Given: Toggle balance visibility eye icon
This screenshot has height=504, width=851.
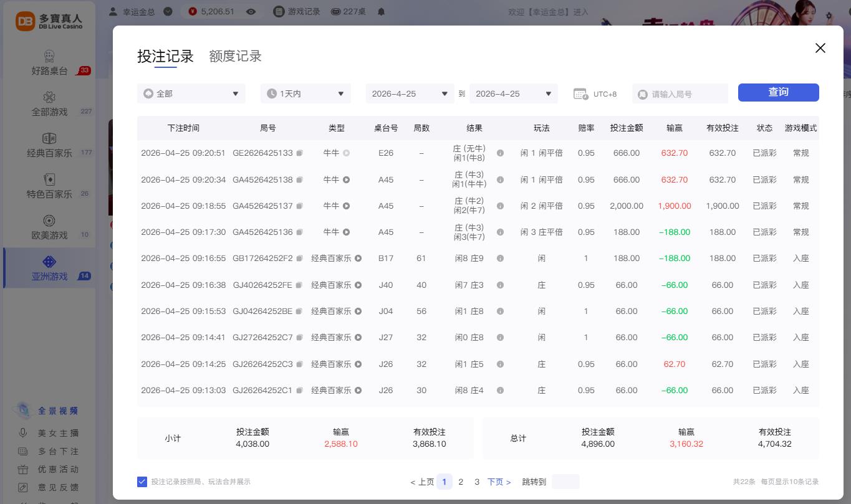Looking at the screenshot, I should (x=251, y=11).
